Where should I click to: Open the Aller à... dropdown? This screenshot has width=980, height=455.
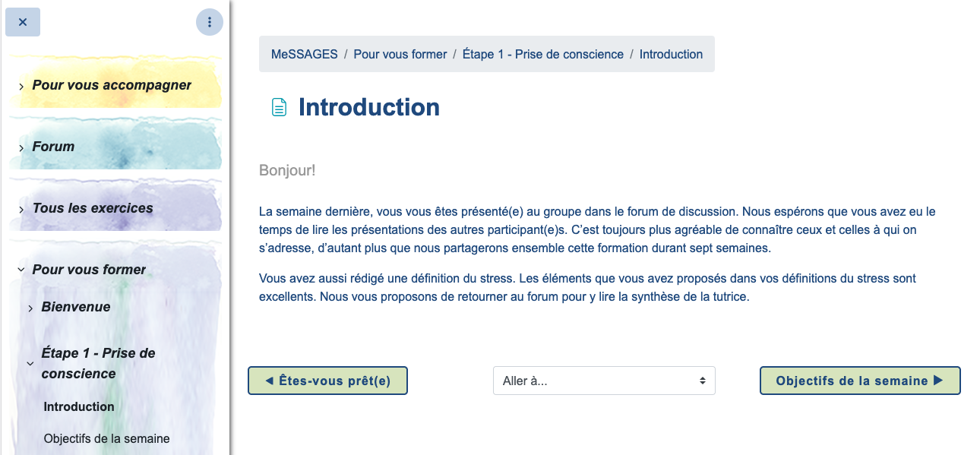[604, 381]
